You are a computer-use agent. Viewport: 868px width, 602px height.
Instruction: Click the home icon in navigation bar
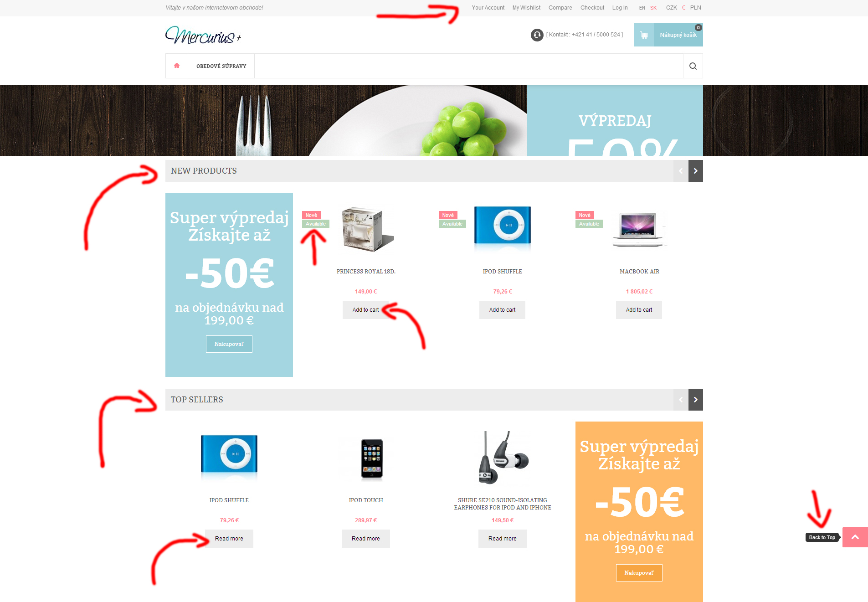coord(177,66)
